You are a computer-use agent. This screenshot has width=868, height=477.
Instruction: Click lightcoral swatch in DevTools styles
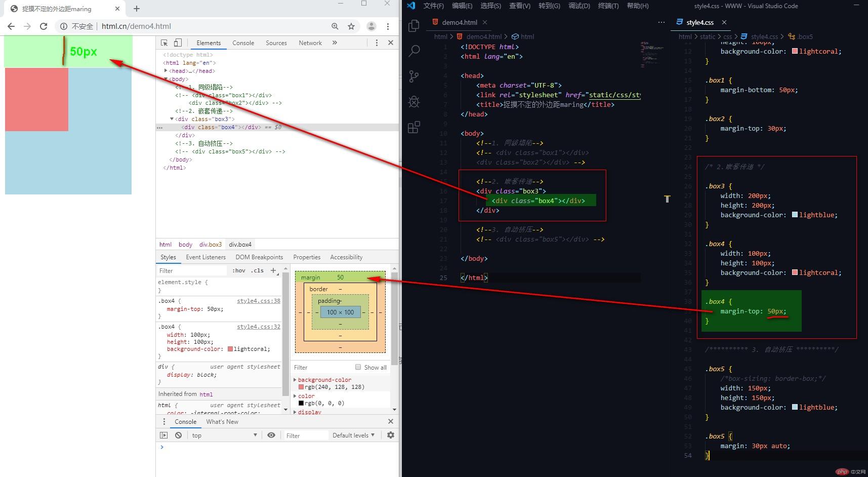click(x=230, y=349)
